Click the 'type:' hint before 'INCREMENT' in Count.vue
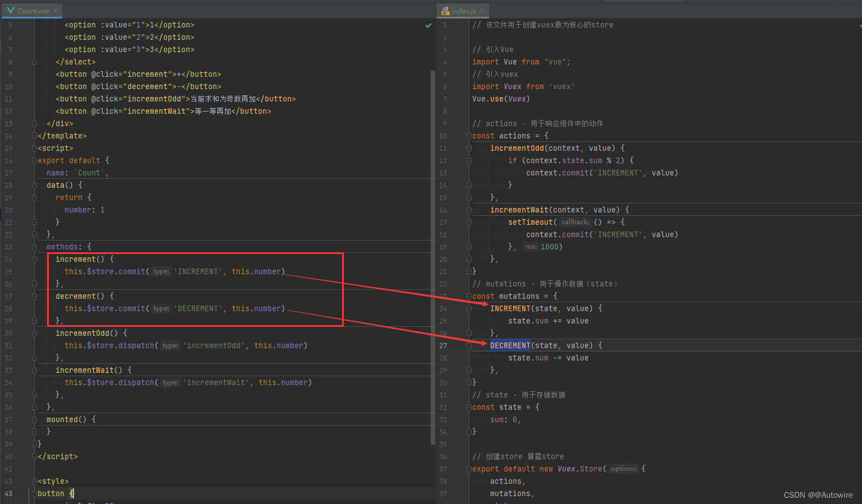Image resolution: width=862 pixels, height=504 pixels. (162, 271)
